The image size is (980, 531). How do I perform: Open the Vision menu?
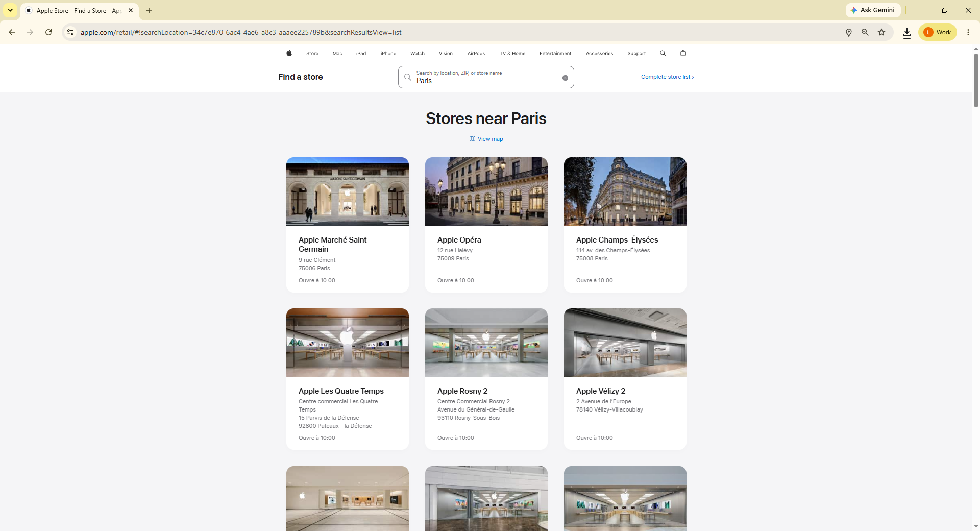pos(446,54)
